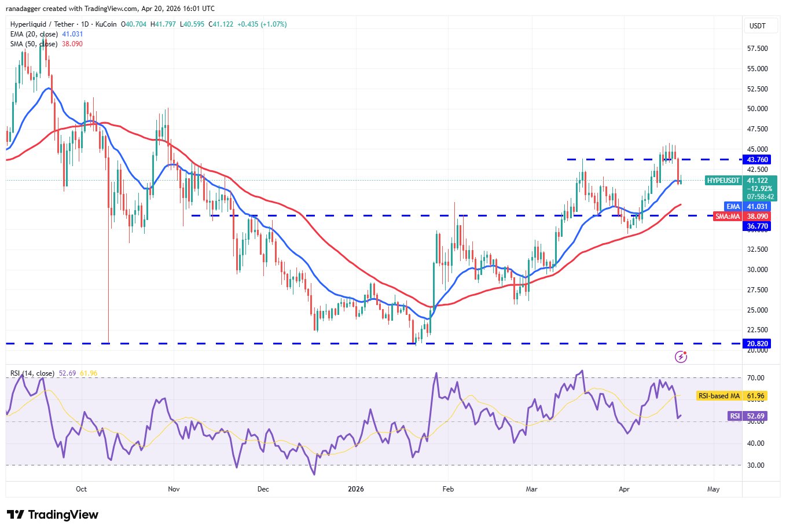
Task: Click the RSI (14, close) indicator legend
Action: pos(32,373)
